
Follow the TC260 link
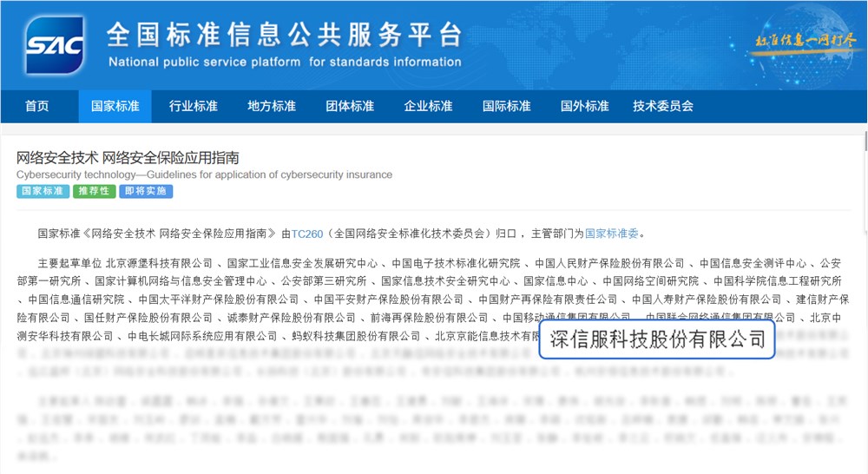tap(307, 234)
